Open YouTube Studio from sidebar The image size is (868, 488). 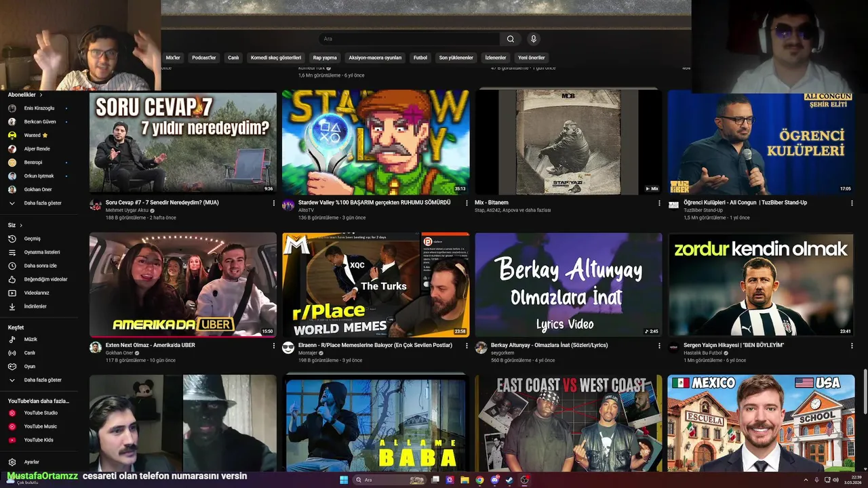click(x=33, y=413)
